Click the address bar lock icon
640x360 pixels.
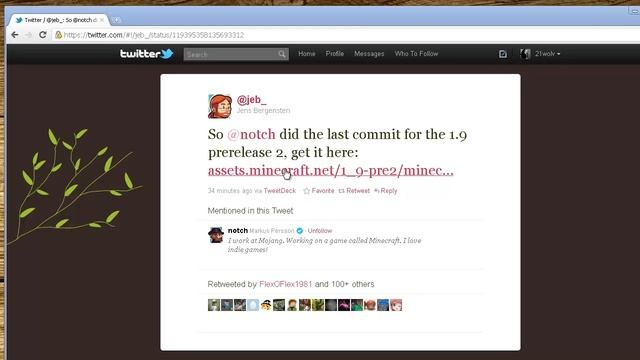point(58,35)
